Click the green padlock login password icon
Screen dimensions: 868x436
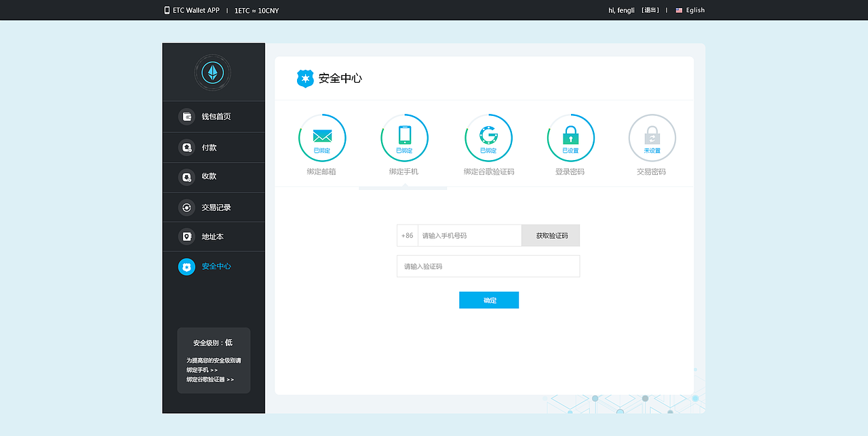click(571, 138)
